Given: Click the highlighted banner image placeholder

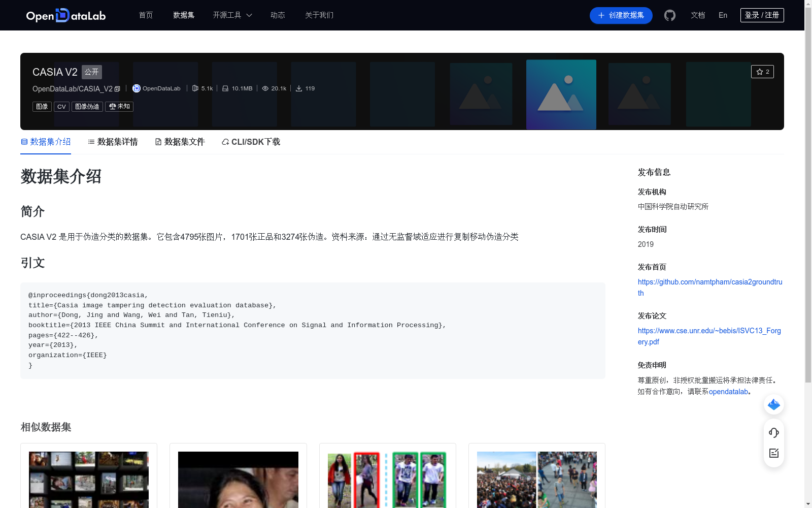Looking at the screenshot, I should pyautogui.click(x=561, y=94).
